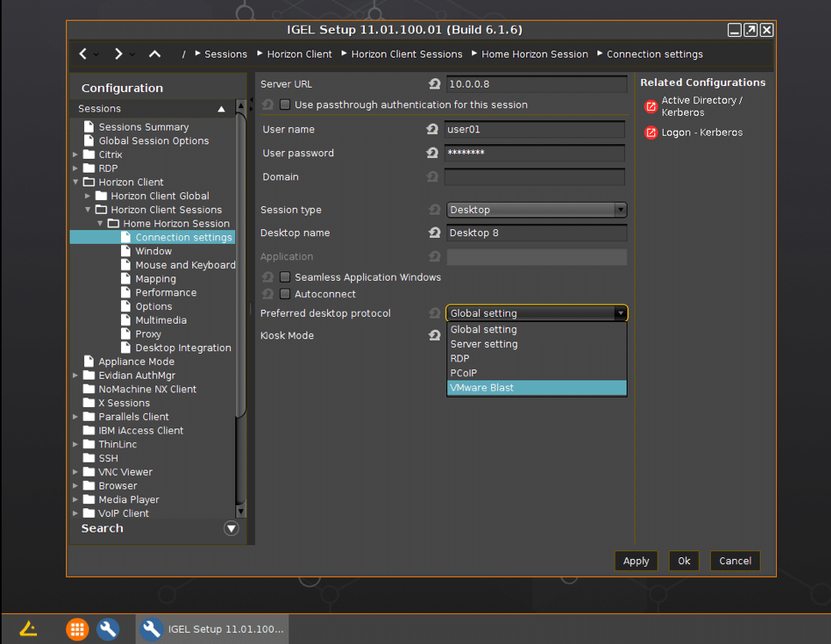The image size is (831, 644).
Task: Reset the Server URL value icon
Action: pyautogui.click(x=434, y=84)
